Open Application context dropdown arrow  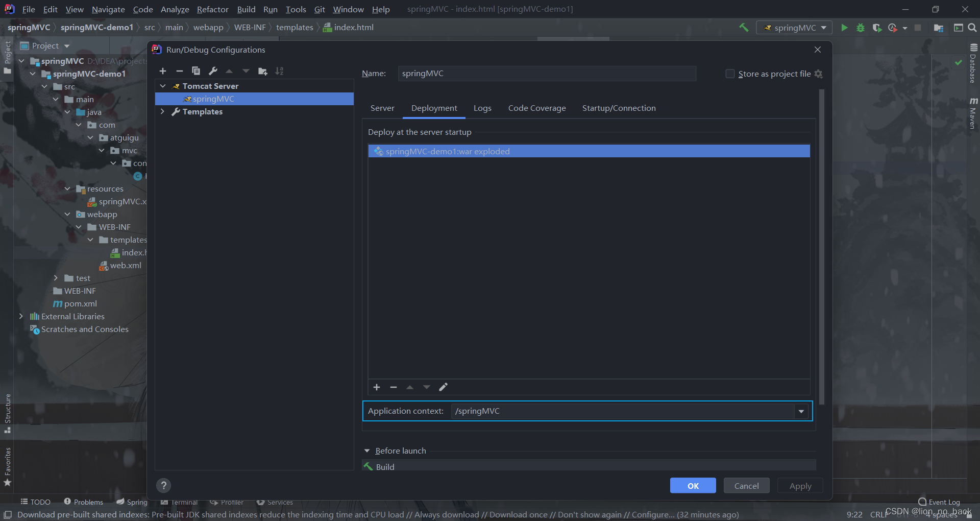[x=801, y=411]
